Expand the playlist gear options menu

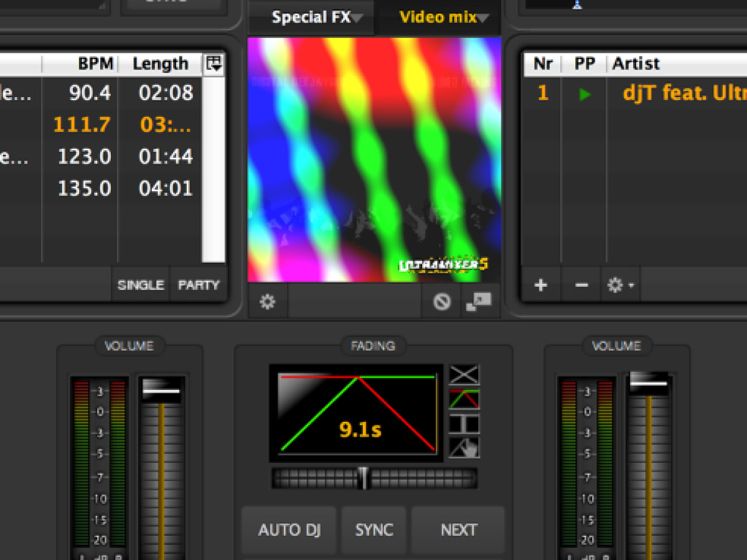point(621,286)
